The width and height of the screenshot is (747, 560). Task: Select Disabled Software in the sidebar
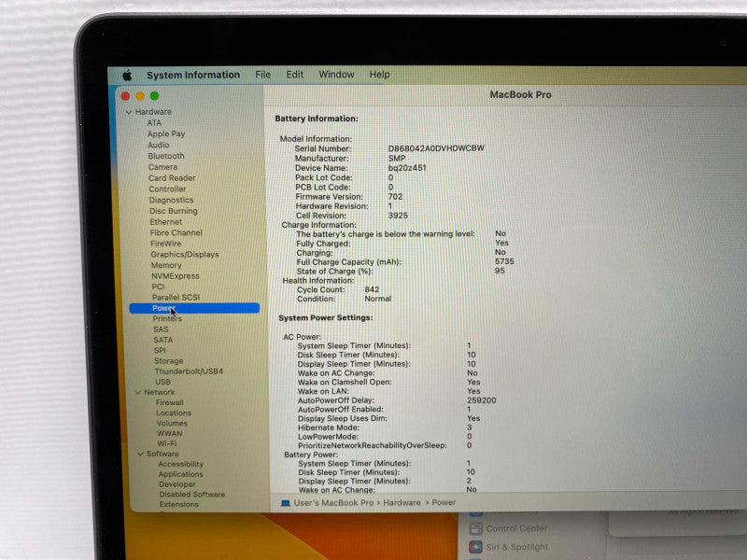pyautogui.click(x=192, y=495)
